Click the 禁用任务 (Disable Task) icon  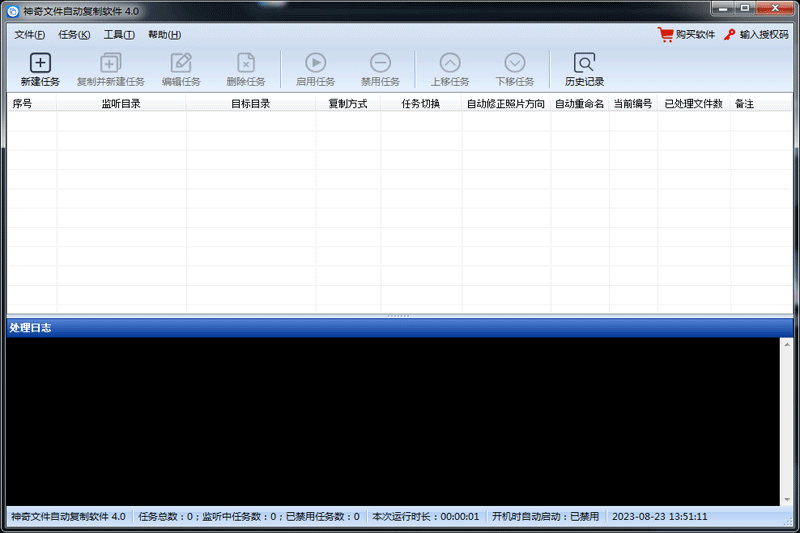(x=380, y=63)
